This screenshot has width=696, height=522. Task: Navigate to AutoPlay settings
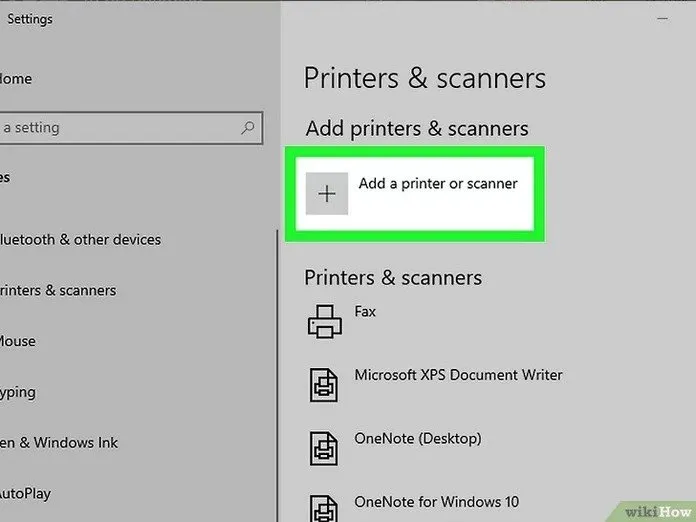click(26, 493)
